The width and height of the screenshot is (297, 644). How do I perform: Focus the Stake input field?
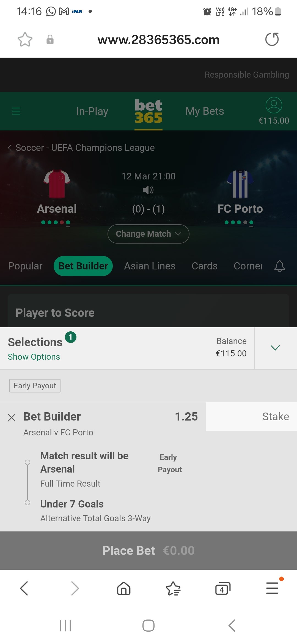coord(251,417)
